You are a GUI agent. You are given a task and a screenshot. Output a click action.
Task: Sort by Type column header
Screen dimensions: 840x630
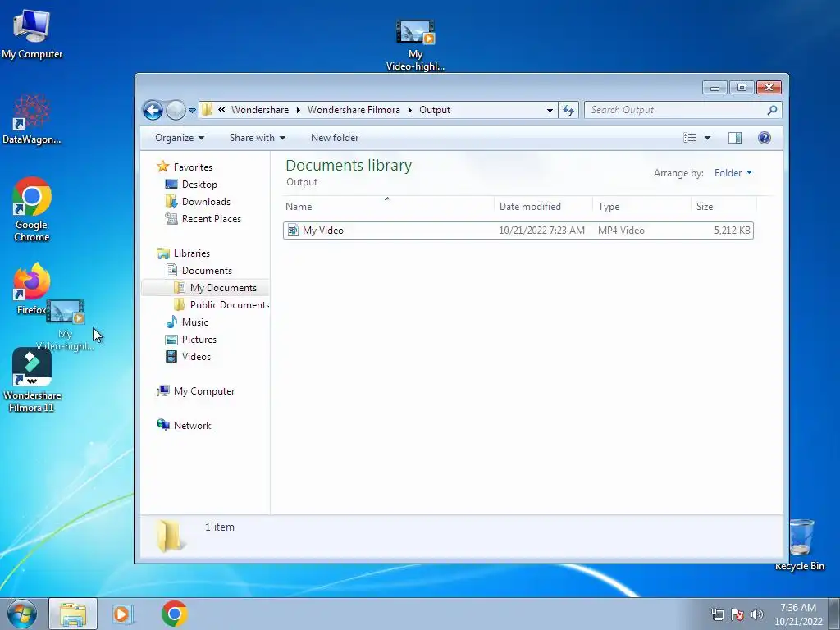641,206
